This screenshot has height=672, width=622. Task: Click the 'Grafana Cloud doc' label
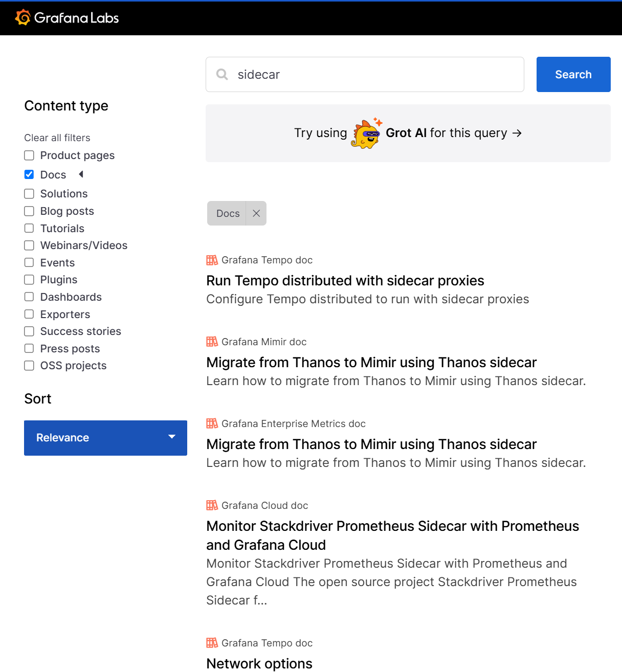click(265, 505)
